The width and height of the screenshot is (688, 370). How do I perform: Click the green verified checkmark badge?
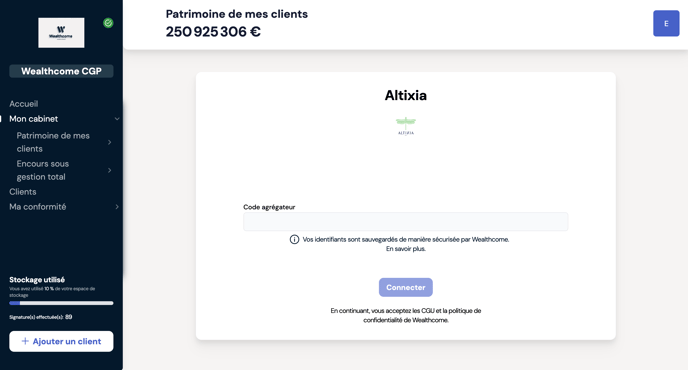108,23
